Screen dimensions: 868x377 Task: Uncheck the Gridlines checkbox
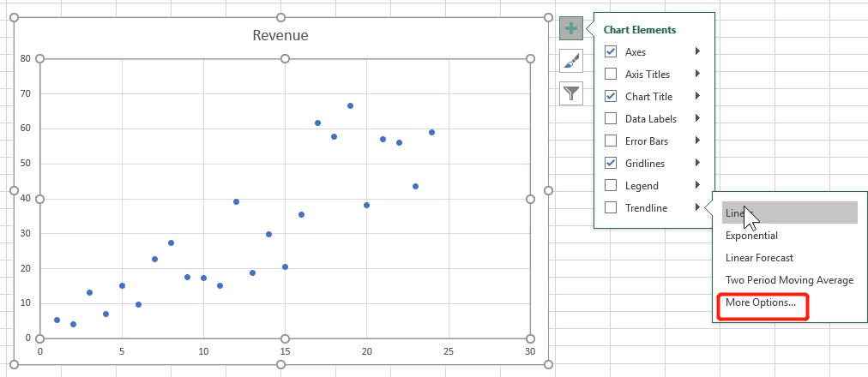pyautogui.click(x=611, y=163)
